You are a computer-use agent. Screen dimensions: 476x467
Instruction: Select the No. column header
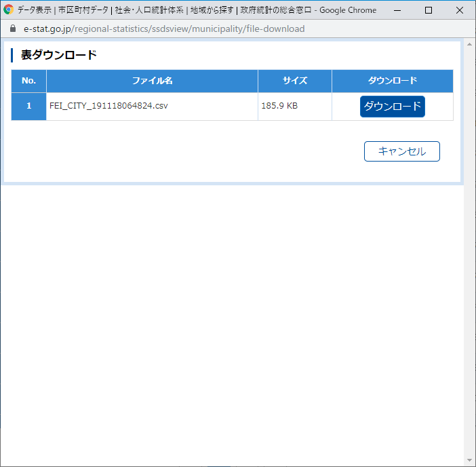coord(28,81)
